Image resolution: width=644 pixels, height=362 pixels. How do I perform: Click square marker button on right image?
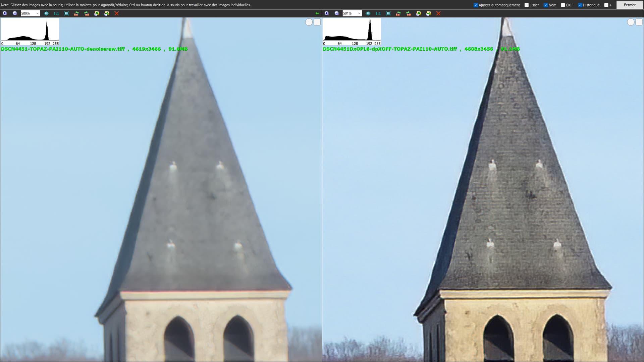(639, 22)
